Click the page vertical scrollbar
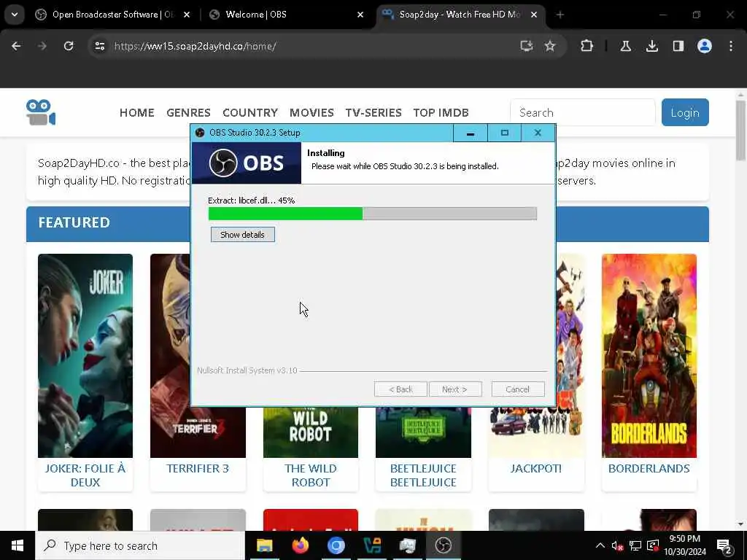Screen dimensions: 747x560 [x=740, y=131]
